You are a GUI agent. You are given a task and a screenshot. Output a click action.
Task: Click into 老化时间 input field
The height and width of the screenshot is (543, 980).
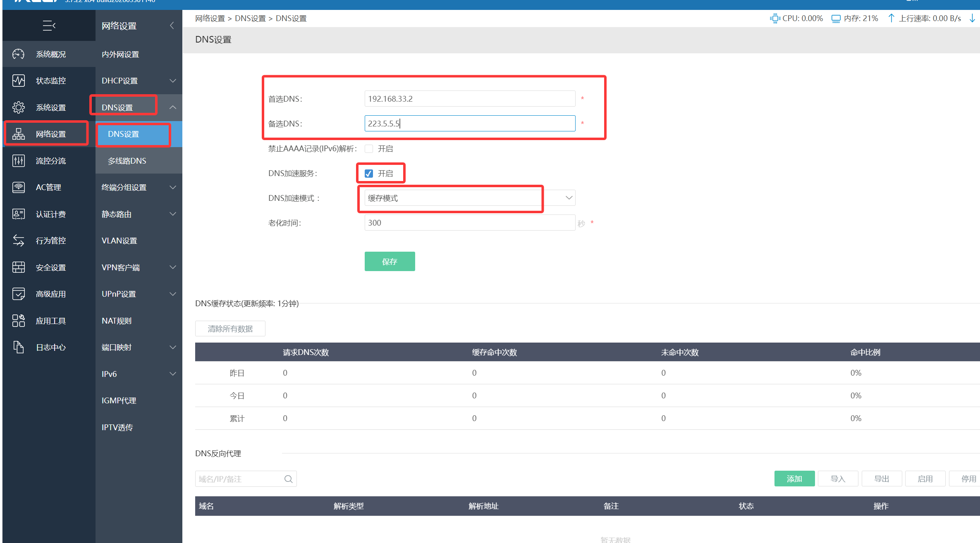pyautogui.click(x=469, y=223)
